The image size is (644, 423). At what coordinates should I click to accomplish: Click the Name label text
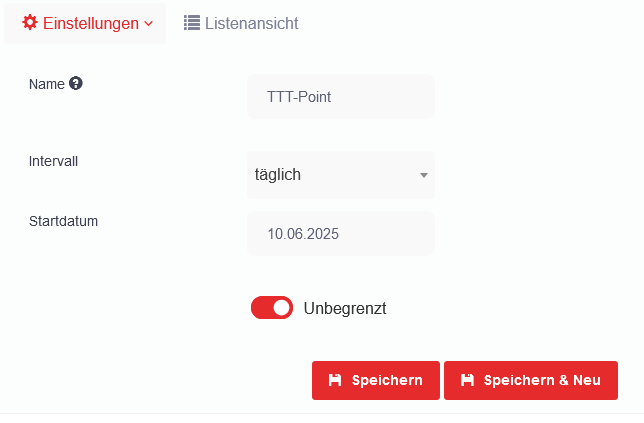pyautogui.click(x=47, y=84)
